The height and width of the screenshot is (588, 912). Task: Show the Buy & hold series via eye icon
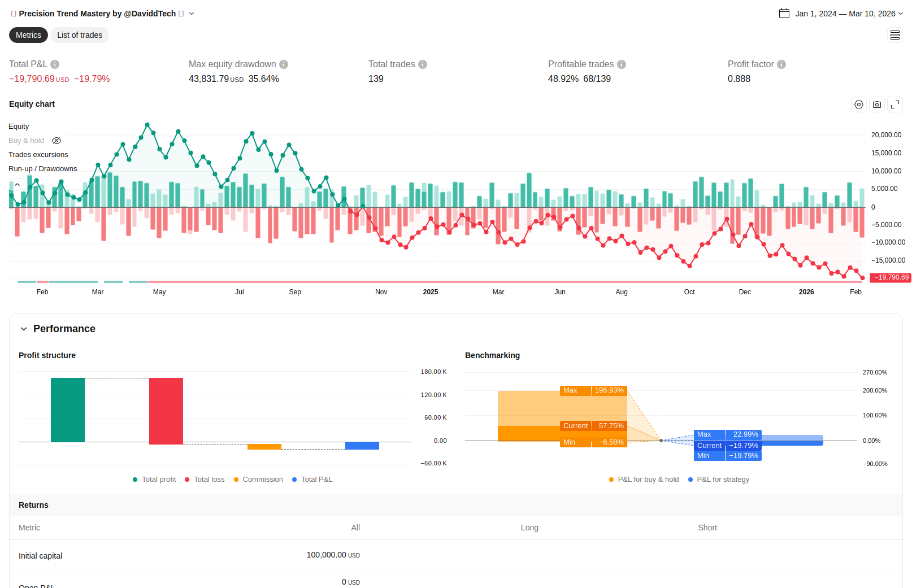point(57,141)
